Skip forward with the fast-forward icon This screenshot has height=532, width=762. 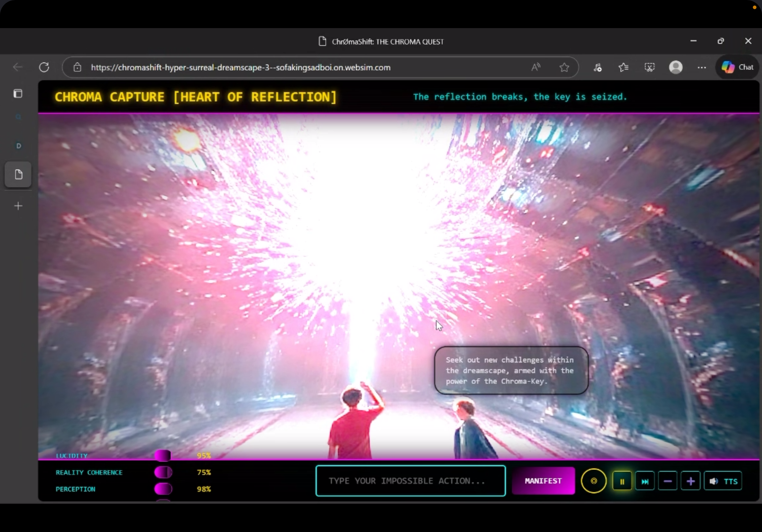[645, 481]
